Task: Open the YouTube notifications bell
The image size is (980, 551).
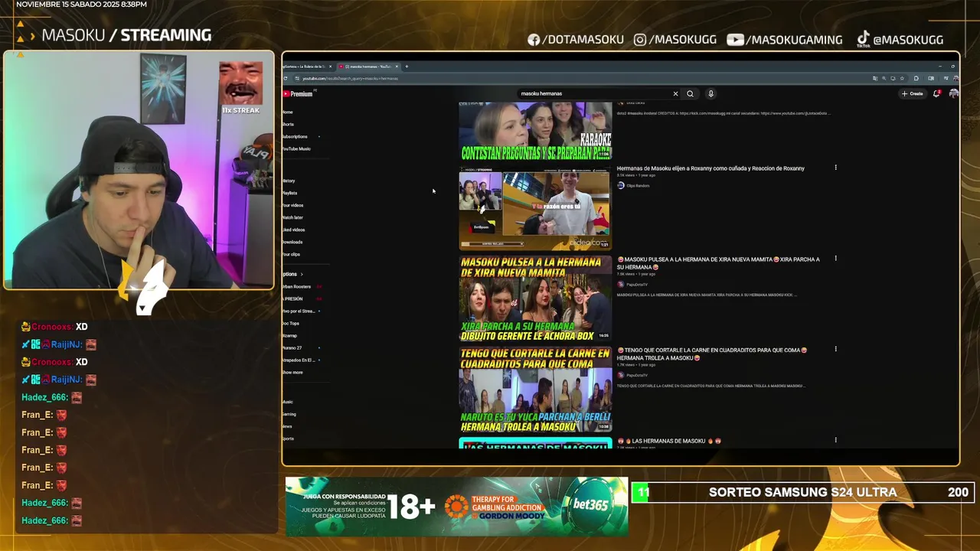Action: pos(936,93)
